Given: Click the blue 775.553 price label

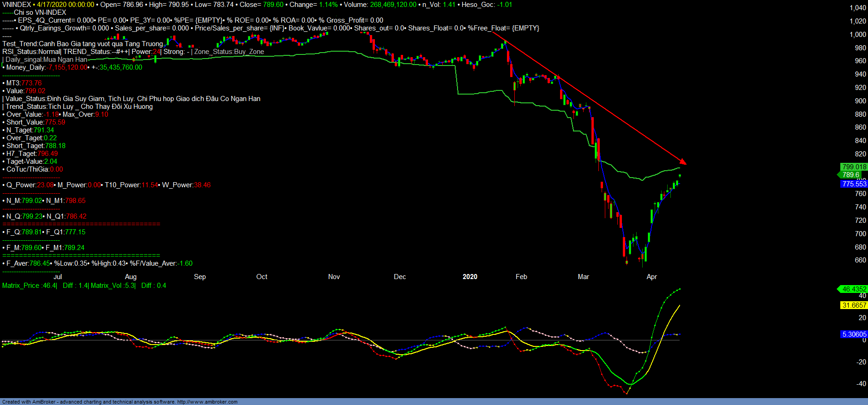Looking at the screenshot, I should (854, 184).
